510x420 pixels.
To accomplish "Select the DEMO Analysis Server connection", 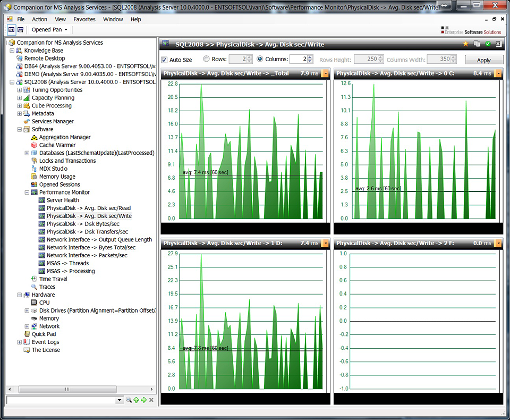I will point(90,74).
